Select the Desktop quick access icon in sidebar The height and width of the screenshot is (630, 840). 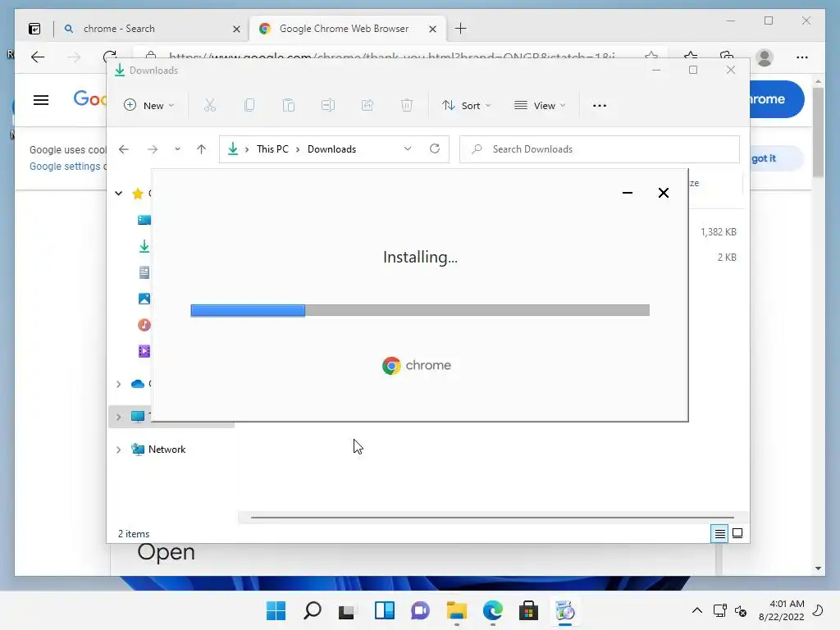click(x=144, y=220)
